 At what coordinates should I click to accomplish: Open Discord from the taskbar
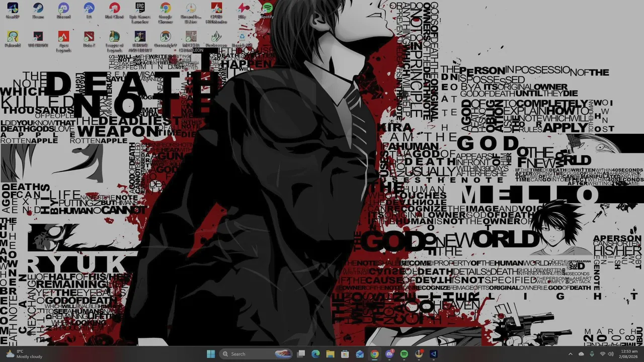point(389,354)
